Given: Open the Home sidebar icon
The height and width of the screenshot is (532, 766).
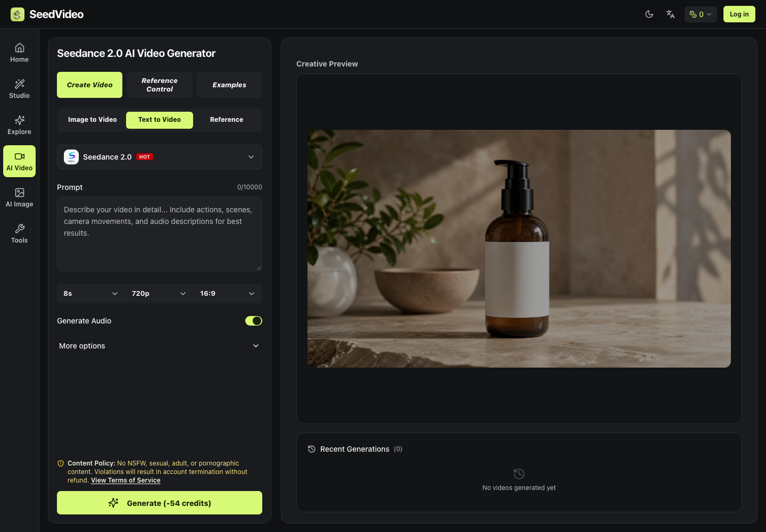Looking at the screenshot, I should 20,48.
